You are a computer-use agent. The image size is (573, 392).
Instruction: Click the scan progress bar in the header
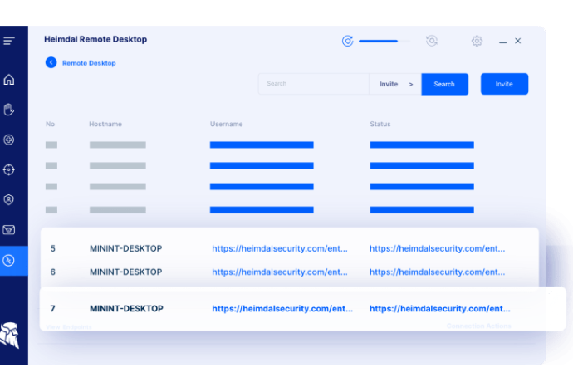[384, 42]
